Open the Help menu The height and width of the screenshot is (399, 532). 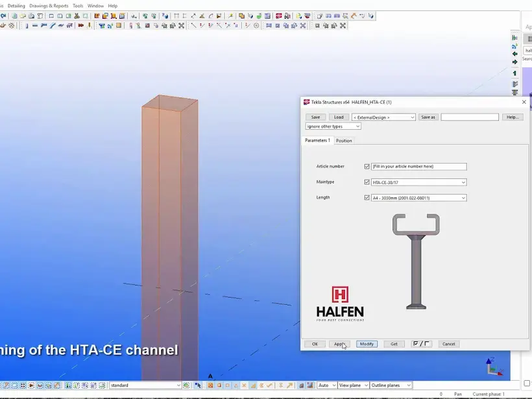[113, 6]
